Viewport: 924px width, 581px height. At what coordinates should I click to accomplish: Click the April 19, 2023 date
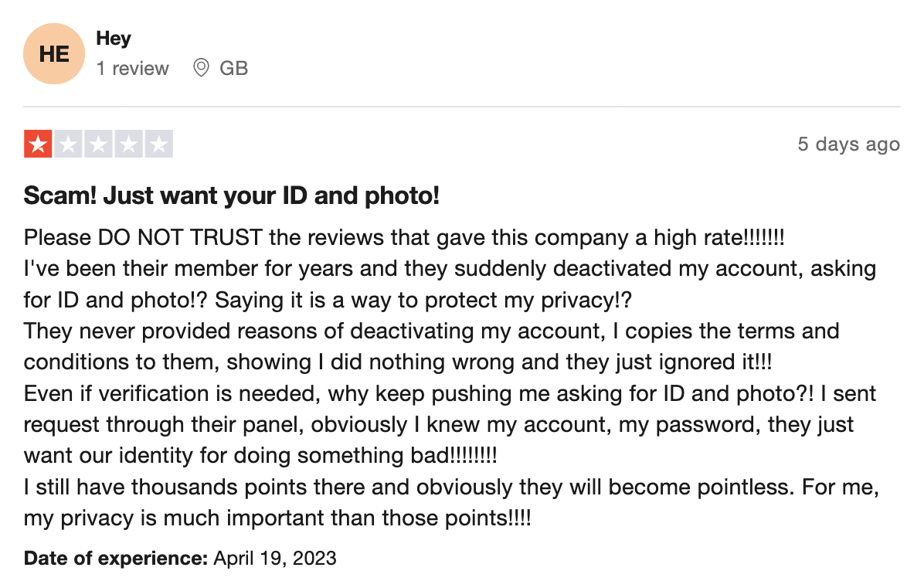pos(274,558)
